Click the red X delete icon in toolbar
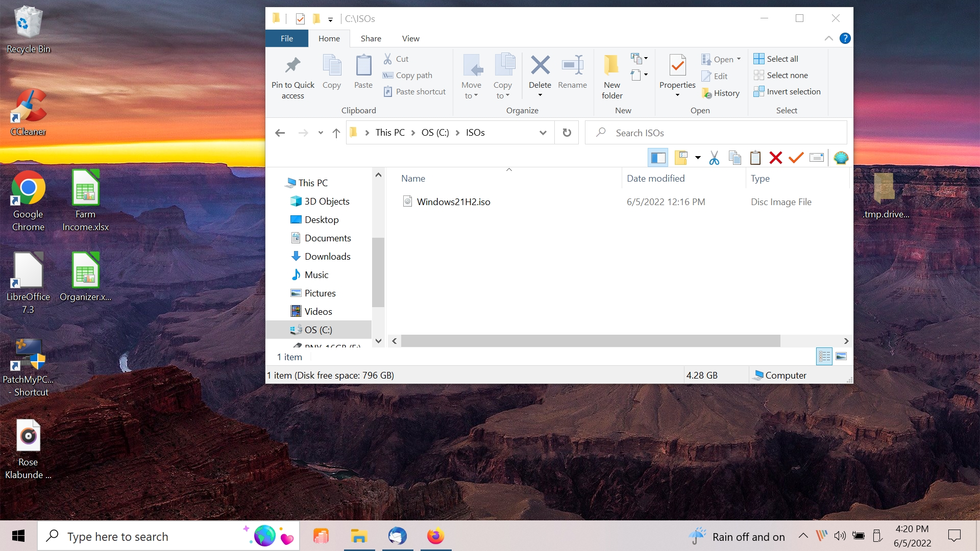The image size is (980, 551). (775, 158)
